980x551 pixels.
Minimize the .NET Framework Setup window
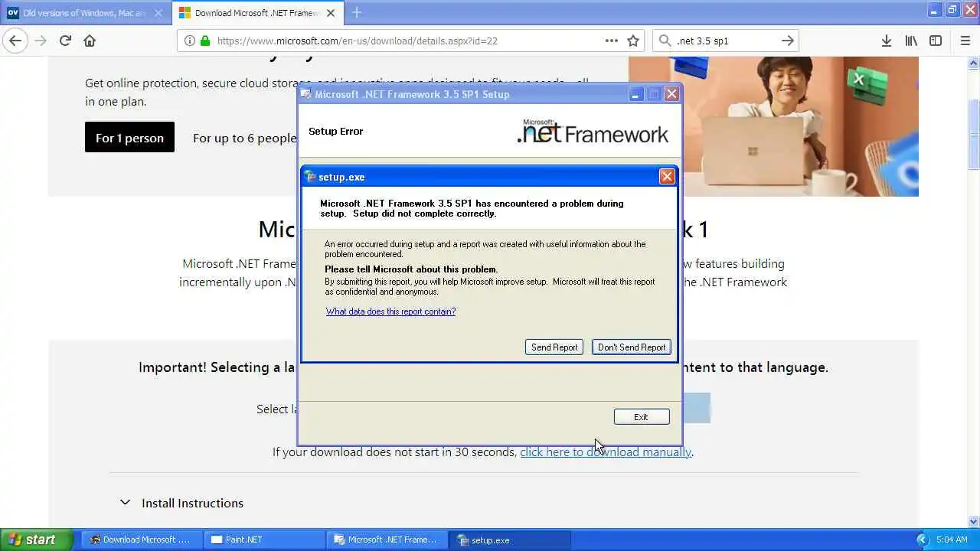click(x=635, y=94)
